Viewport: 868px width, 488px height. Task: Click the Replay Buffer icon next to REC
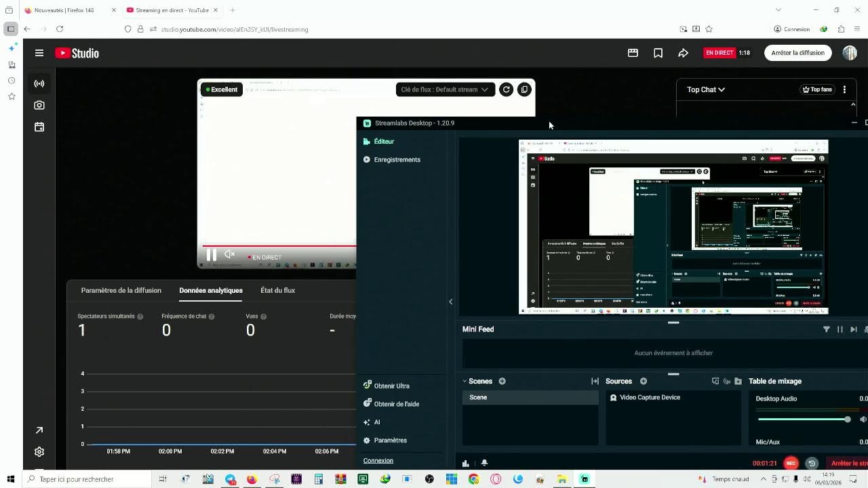click(812, 464)
